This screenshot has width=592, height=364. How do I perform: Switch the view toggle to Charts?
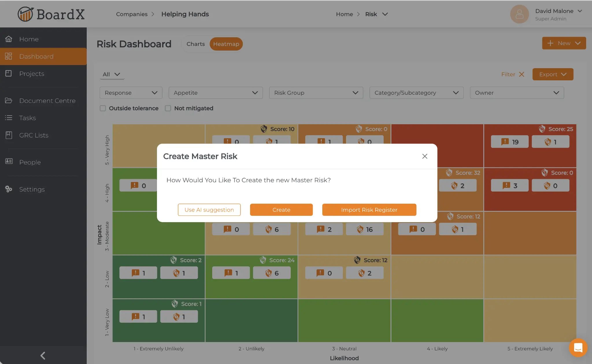[x=196, y=44]
